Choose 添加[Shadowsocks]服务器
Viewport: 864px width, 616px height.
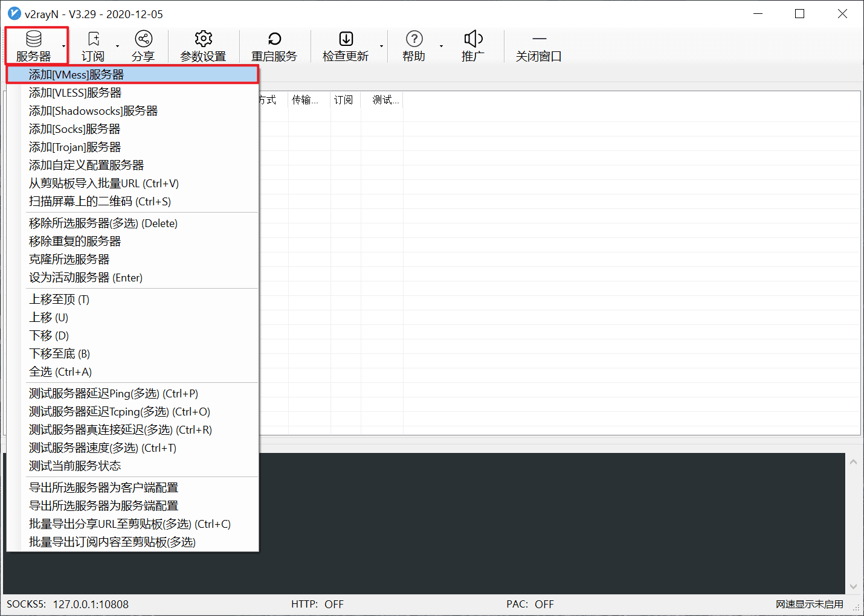132,111
